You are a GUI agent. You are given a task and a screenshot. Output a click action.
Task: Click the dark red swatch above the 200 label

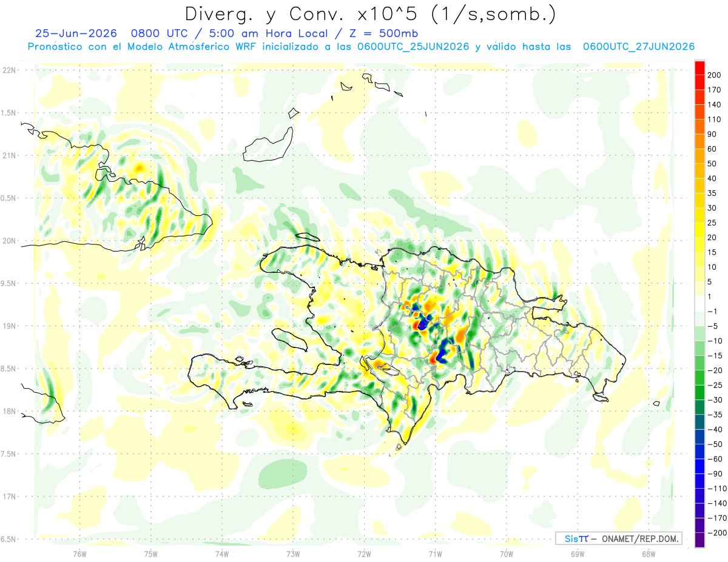click(x=699, y=67)
